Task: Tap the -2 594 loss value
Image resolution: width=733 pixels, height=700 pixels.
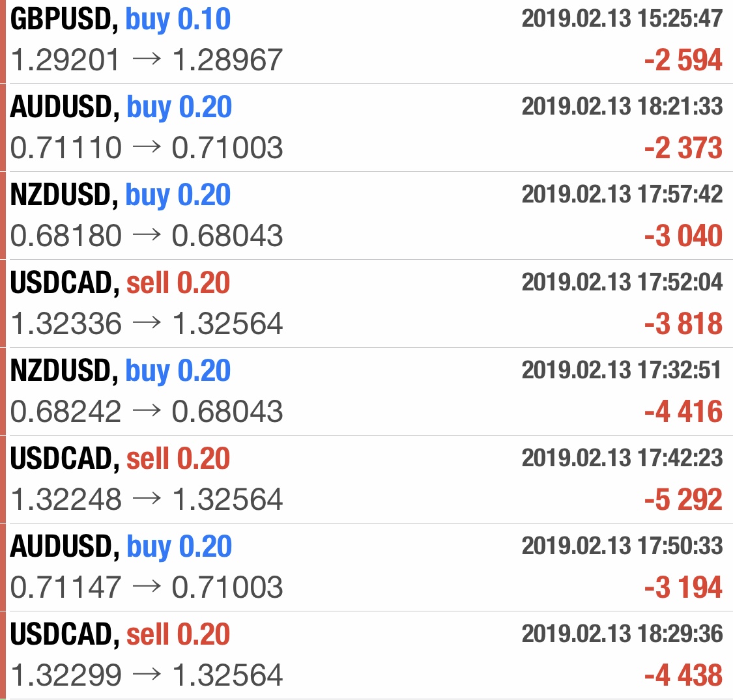Action: click(683, 61)
